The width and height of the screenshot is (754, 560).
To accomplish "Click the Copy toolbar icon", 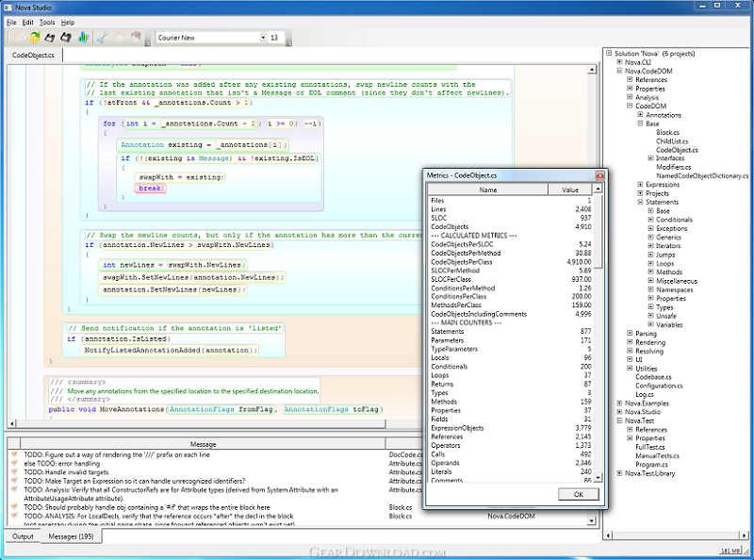I will tap(119, 38).
